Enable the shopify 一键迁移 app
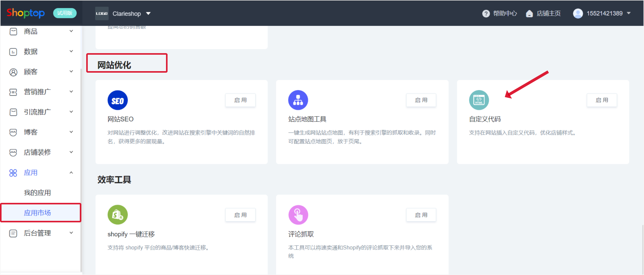This screenshot has height=275, width=644. (x=240, y=215)
